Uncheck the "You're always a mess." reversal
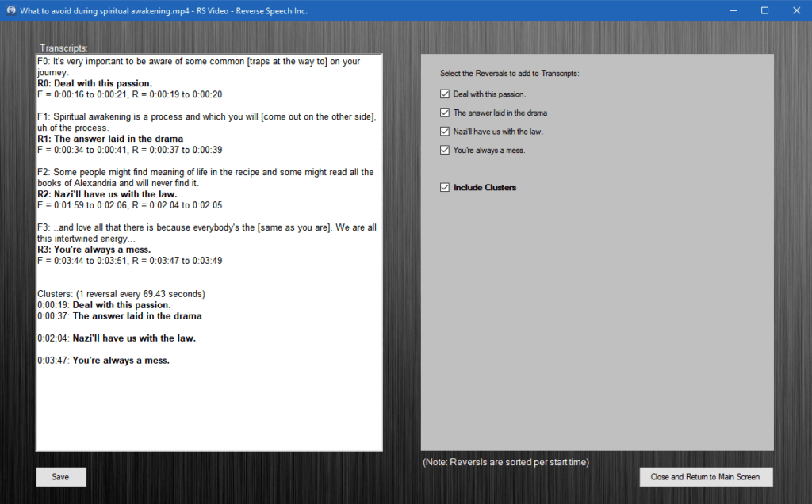This screenshot has width=812, height=504. click(445, 149)
